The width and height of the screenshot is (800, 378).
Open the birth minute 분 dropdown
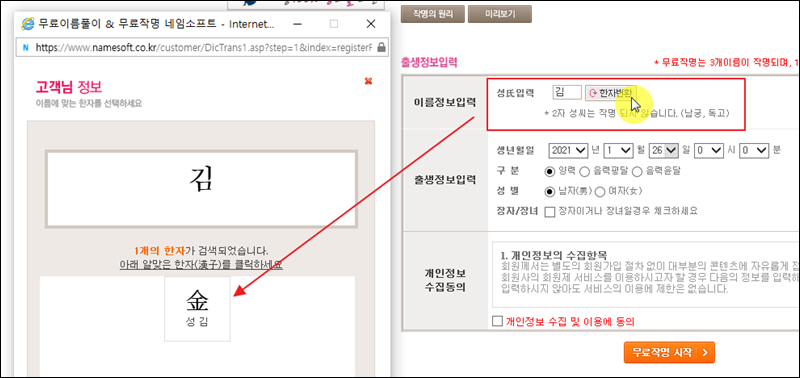[754, 150]
